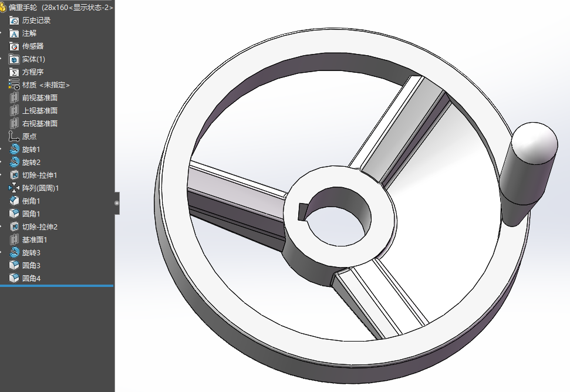Select the 切除-拉伸1 cut-extrude icon

click(14, 175)
